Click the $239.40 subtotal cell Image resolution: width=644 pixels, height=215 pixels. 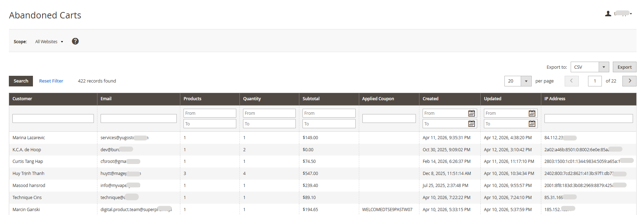310,186
